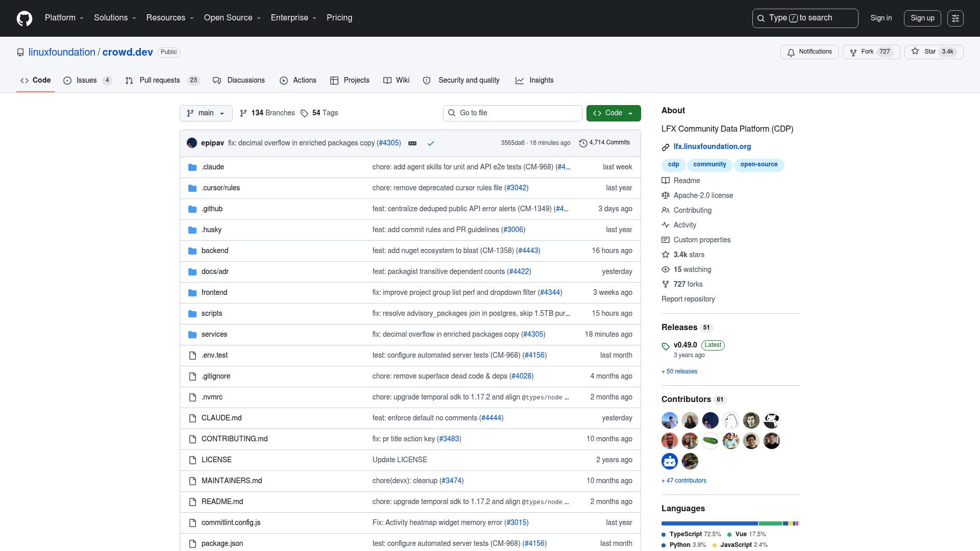
Task: Click the .claude folder icon
Action: point(192,167)
